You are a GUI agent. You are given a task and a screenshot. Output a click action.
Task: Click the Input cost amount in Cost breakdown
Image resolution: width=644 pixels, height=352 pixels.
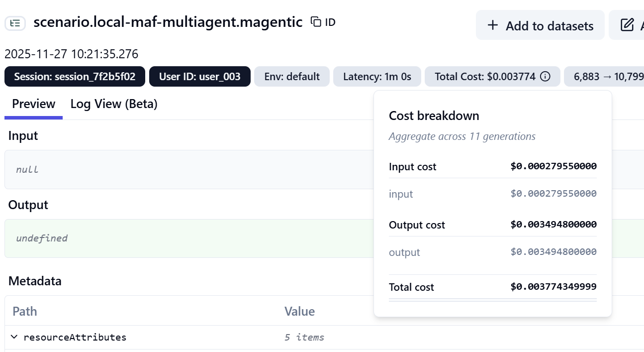(x=553, y=166)
